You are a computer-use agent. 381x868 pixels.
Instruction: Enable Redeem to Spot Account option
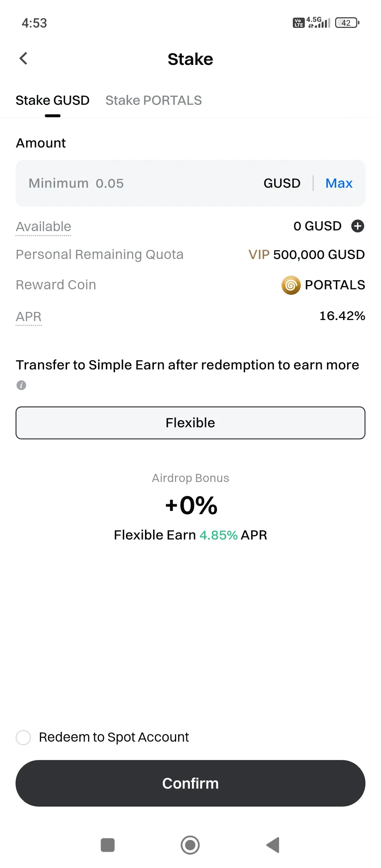pos(23,737)
